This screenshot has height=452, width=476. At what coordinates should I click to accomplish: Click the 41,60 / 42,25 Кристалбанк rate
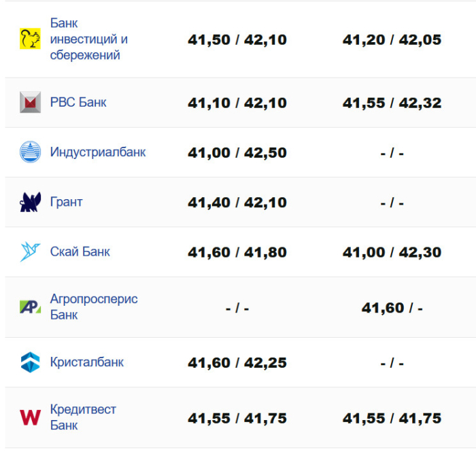pos(237,363)
